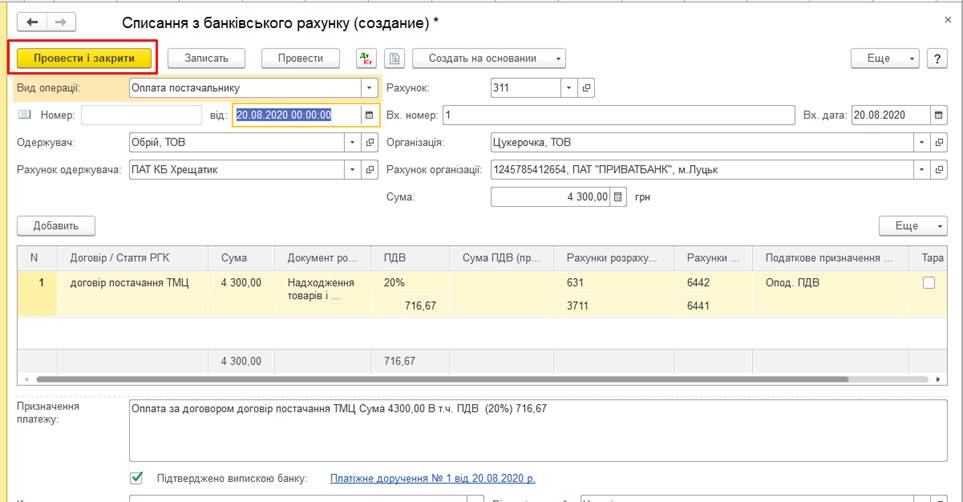Open the Рахунок 311 record icon

coord(587,88)
